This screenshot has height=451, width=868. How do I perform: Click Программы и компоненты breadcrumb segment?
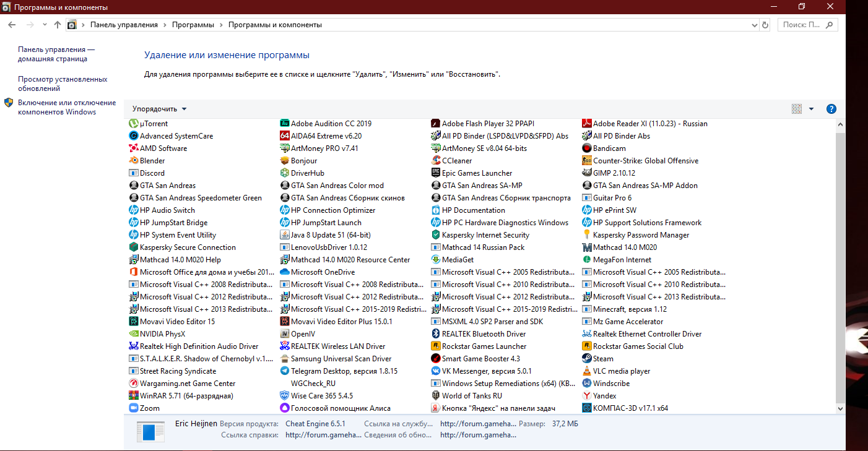[275, 25]
